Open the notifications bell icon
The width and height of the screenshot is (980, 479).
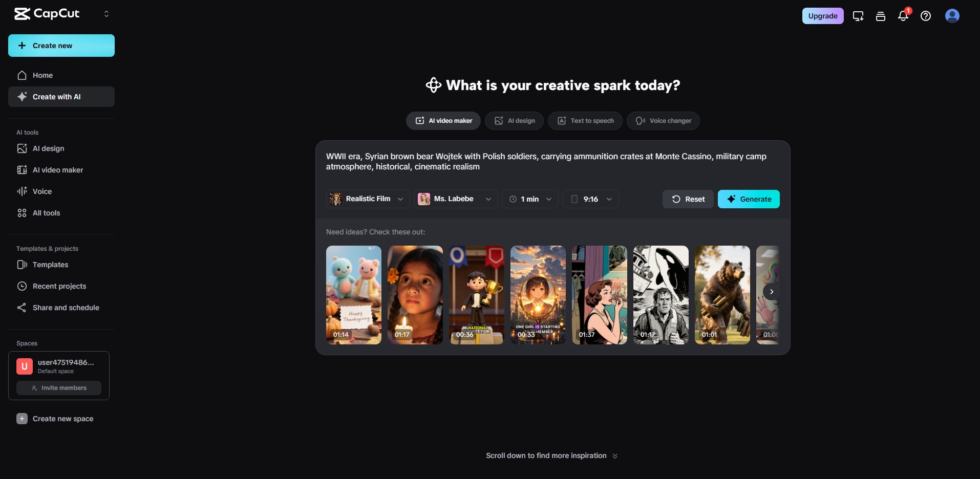(x=903, y=16)
